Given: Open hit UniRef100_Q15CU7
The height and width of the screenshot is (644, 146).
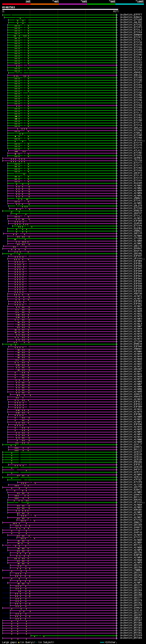Looking at the screenshot, I should click(x=131, y=452).
